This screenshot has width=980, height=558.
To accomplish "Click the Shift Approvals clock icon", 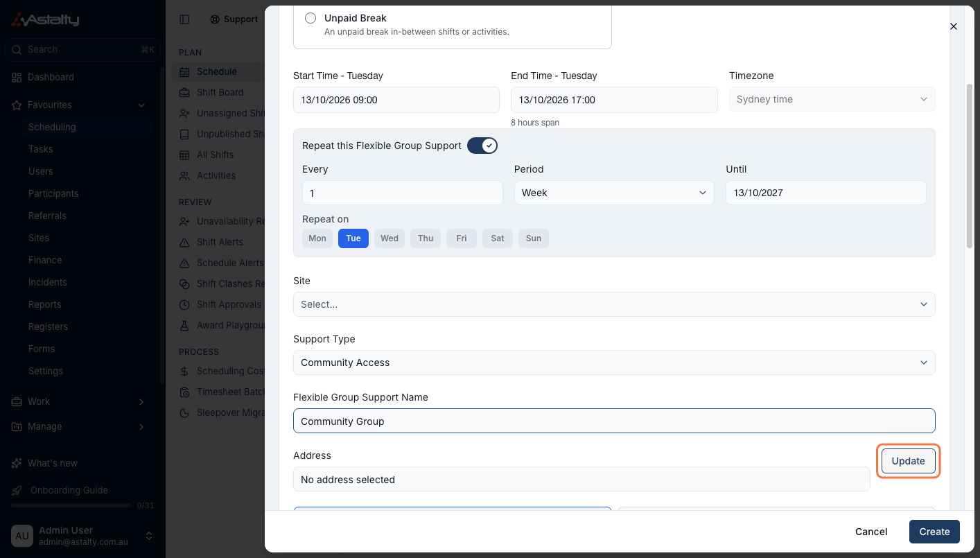I will pyautogui.click(x=184, y=304).
